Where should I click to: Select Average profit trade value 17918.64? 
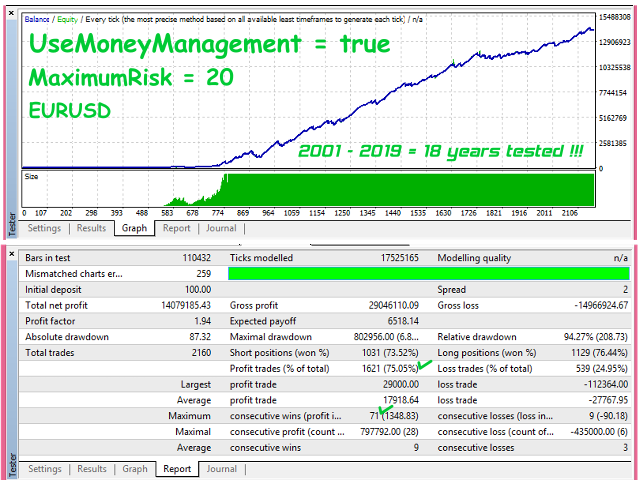[401, 400]
